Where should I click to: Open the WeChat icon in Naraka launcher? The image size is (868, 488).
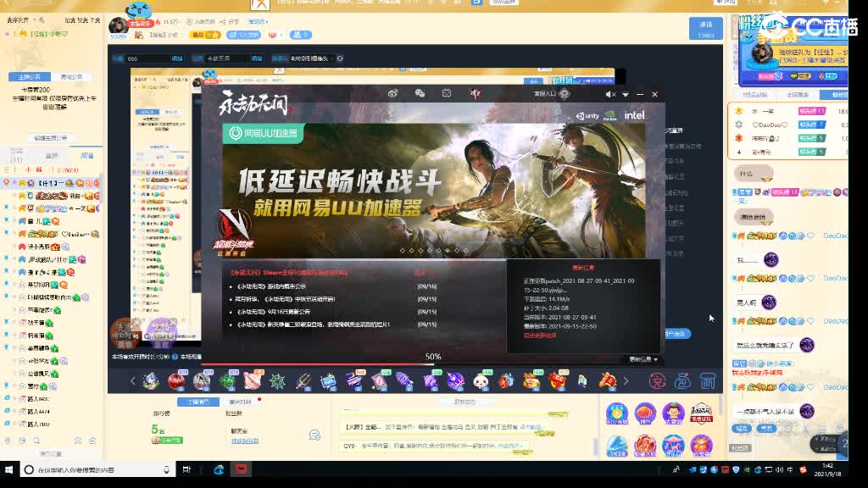tap(420, 93)
